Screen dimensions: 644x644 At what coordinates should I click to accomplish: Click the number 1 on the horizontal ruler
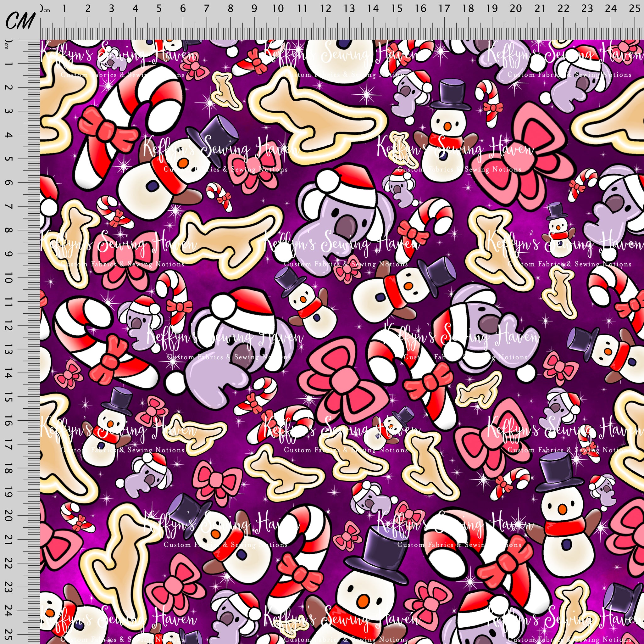point(64,8)
